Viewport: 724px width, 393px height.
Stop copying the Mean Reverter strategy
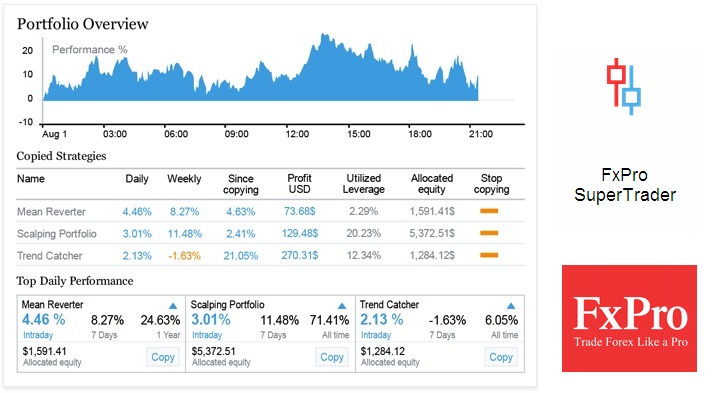[x=489, y=211]
